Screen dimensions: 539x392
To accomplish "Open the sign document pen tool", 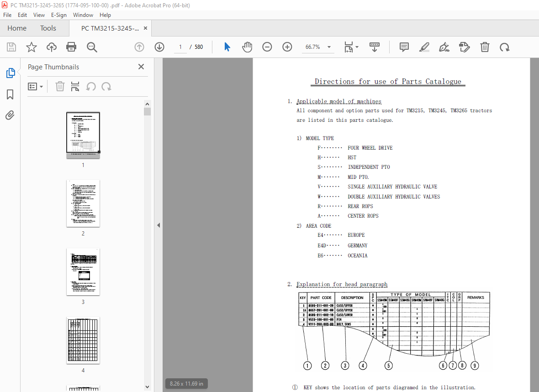I will (x=444, y=47).
